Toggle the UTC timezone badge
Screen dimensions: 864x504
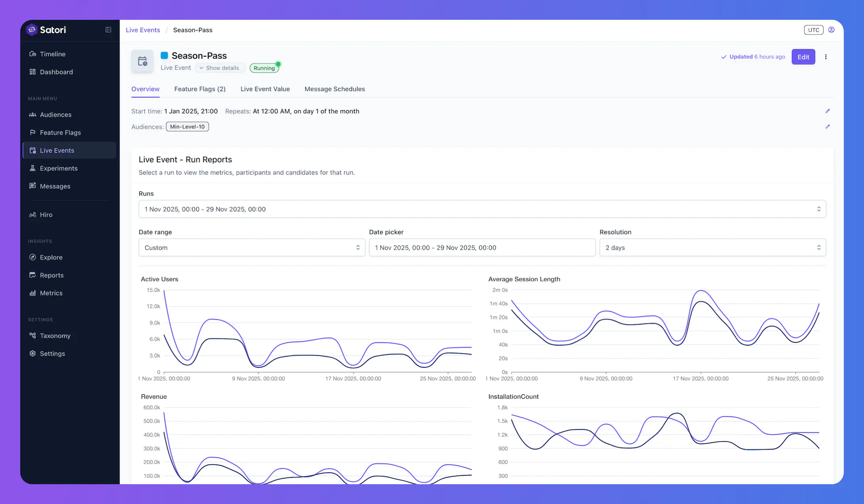click(813, 30)
